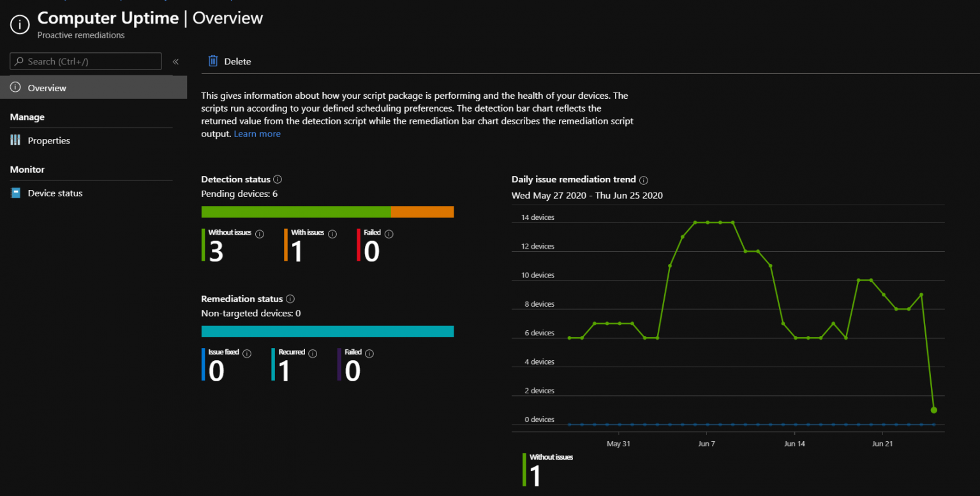
Task: Click the Overview info circle icon in sidebar
Action: click(x=15, y=87)
